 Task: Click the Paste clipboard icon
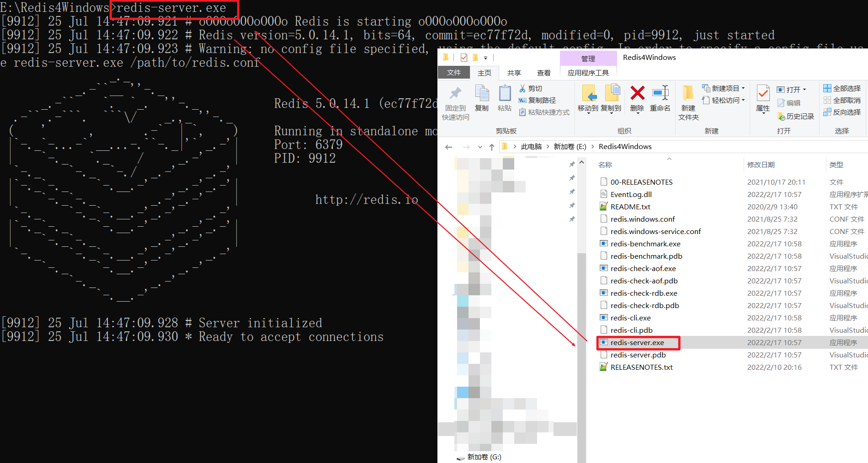(505, 93)
